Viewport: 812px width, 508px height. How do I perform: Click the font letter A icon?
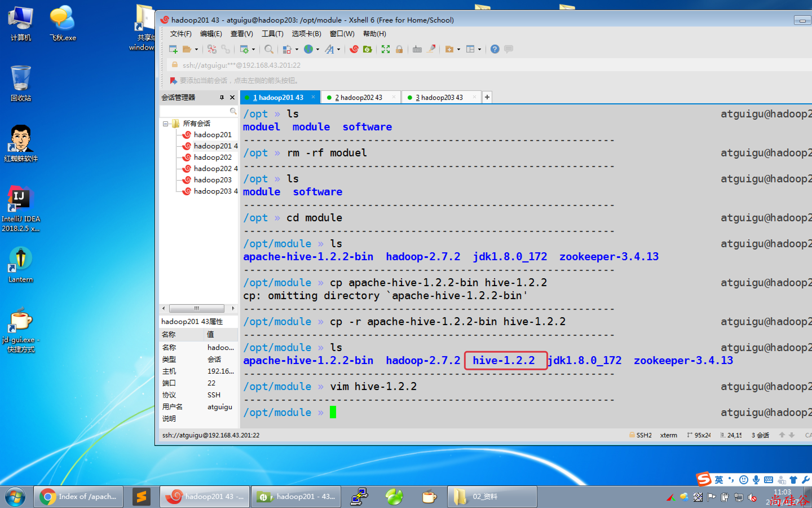pos(330,49)
